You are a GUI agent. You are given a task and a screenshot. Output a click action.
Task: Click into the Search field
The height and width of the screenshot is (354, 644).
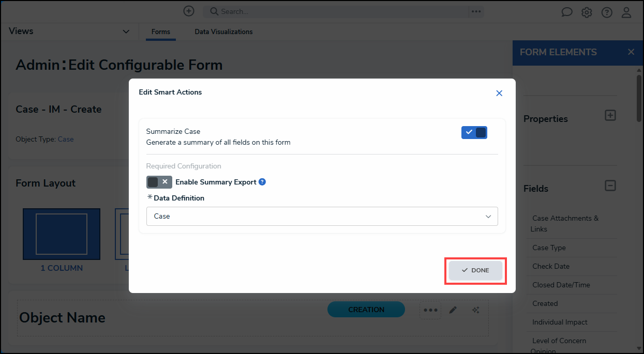[335, 11]
